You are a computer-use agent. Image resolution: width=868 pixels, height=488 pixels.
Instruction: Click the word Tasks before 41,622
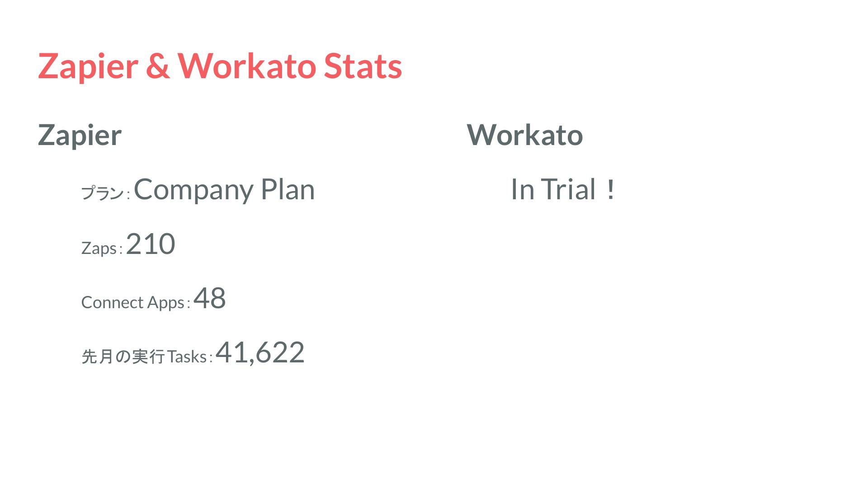click(x=187, y=357)
